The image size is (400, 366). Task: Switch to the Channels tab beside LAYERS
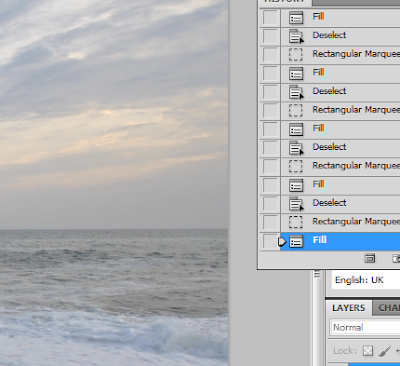coord(386,308)
